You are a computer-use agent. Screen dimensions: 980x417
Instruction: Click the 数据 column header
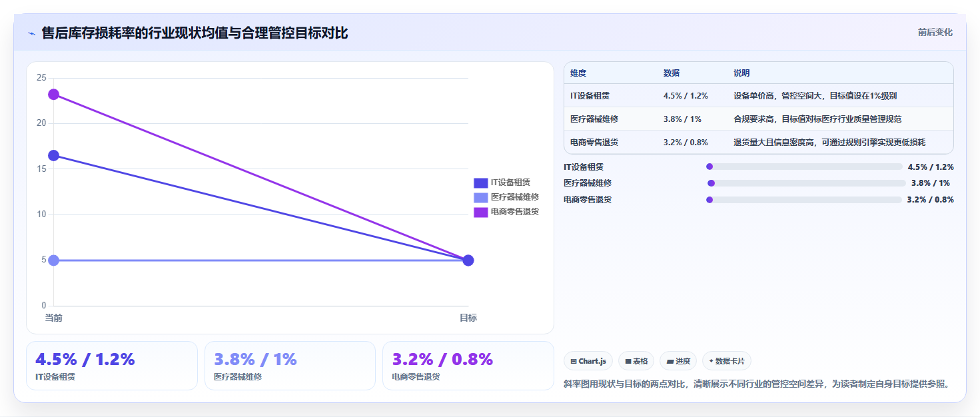pyautogui.click(x=672, y=73)
